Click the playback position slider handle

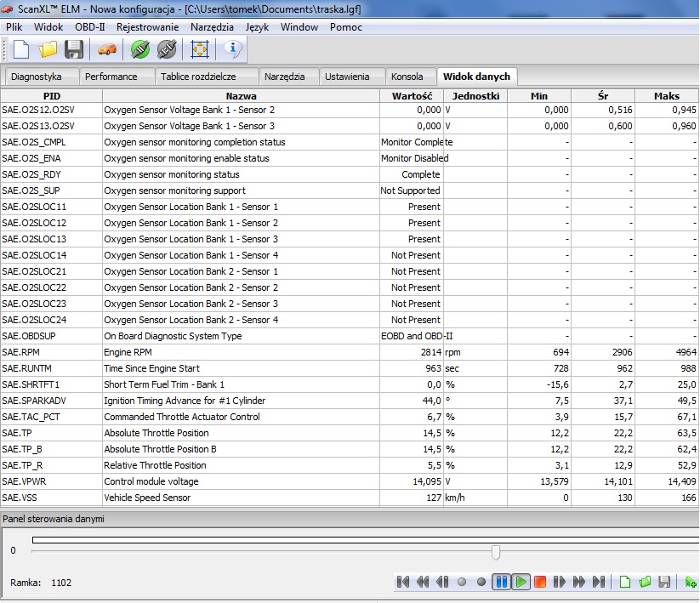pos(496,553)
